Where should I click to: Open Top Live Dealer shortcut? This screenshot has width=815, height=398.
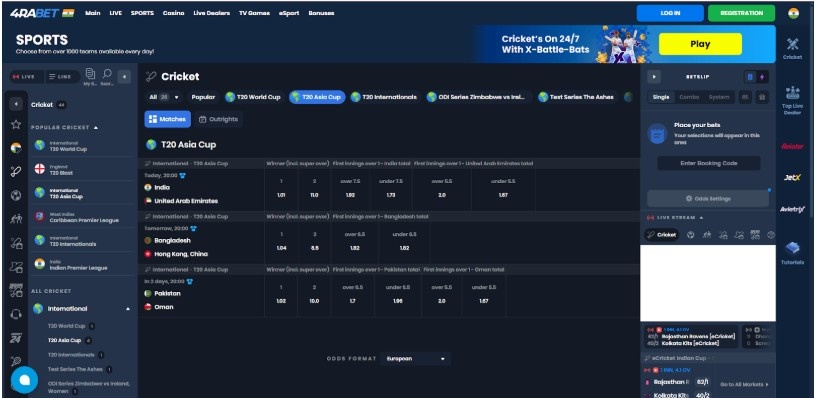(x=793, y=101)
